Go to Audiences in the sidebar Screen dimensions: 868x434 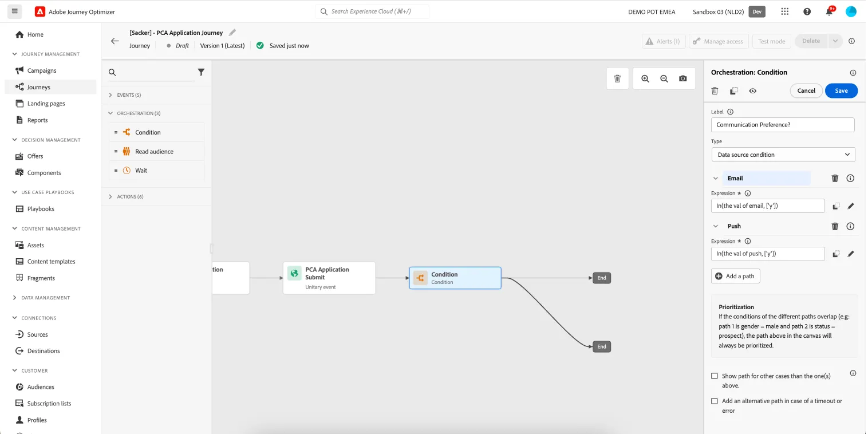41,387
